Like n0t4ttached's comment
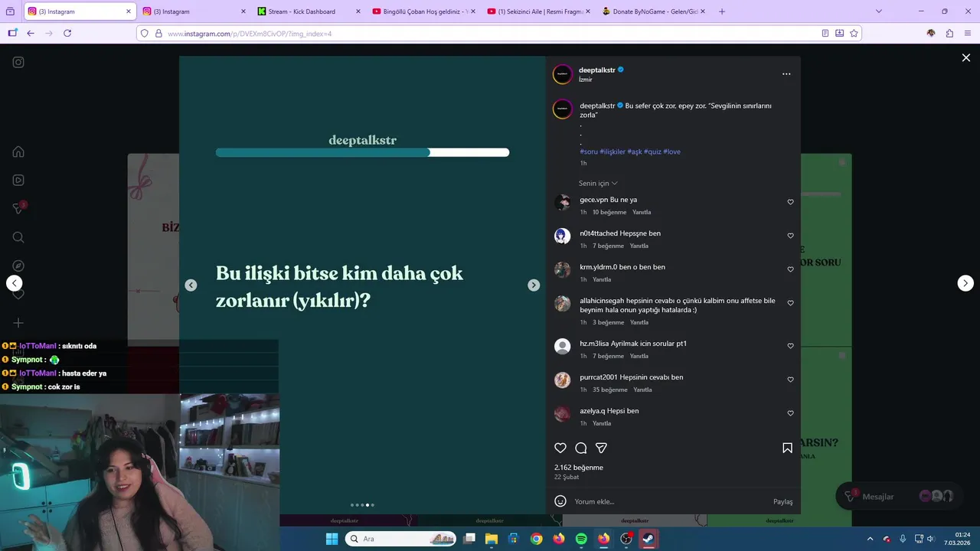This screenshot has width=980, height=551. pos(791,236)
